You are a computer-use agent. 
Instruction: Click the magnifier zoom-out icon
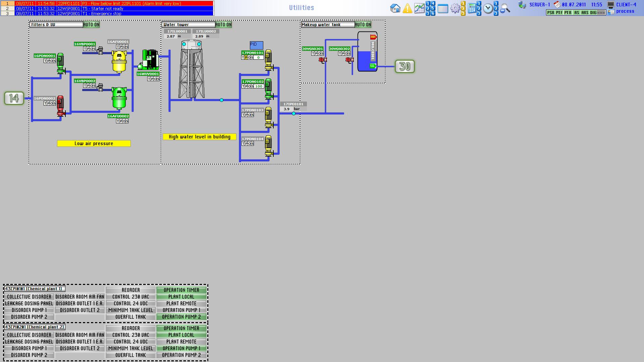click(x=505, y=8)
